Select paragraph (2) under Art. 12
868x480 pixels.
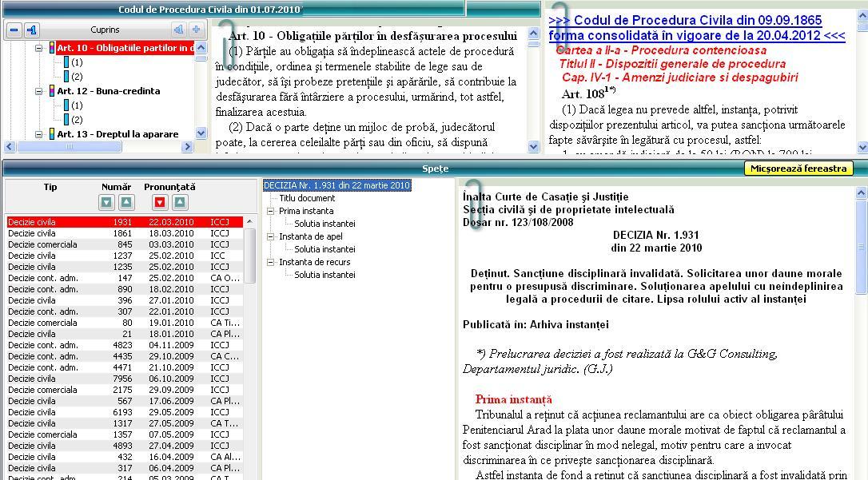coord(77,120)
